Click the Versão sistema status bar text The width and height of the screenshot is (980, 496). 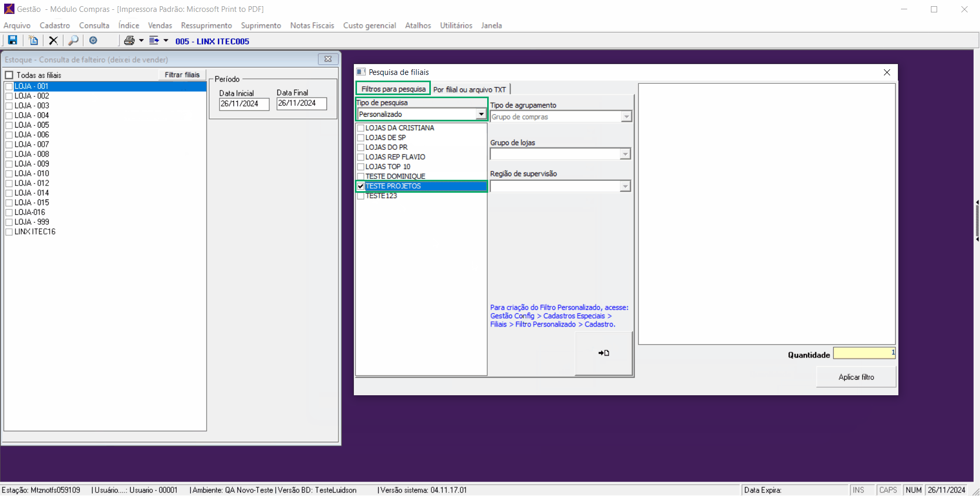click(x=423, y=490)
